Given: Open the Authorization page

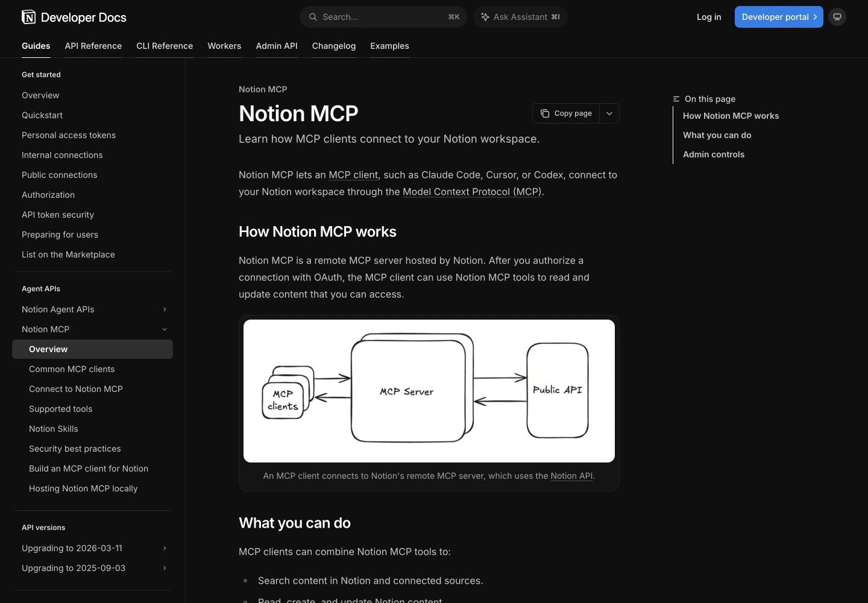Looking at the screenshot, I should coord(48,195).
